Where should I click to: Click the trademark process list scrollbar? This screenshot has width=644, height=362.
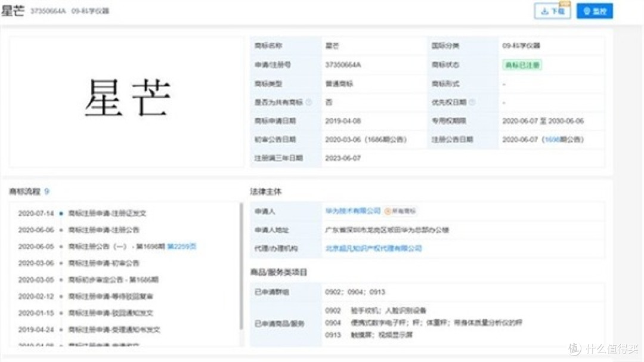click(x=241, y=266)
